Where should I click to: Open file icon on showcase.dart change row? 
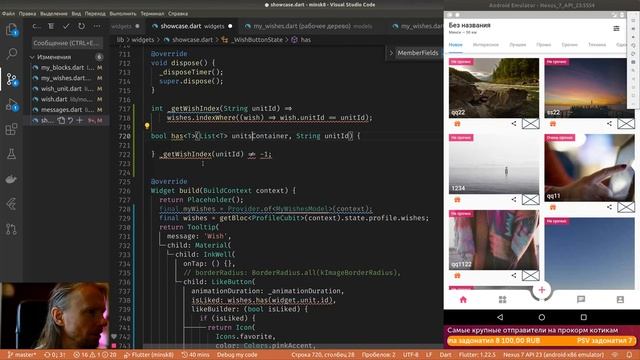tap(61, 120)
